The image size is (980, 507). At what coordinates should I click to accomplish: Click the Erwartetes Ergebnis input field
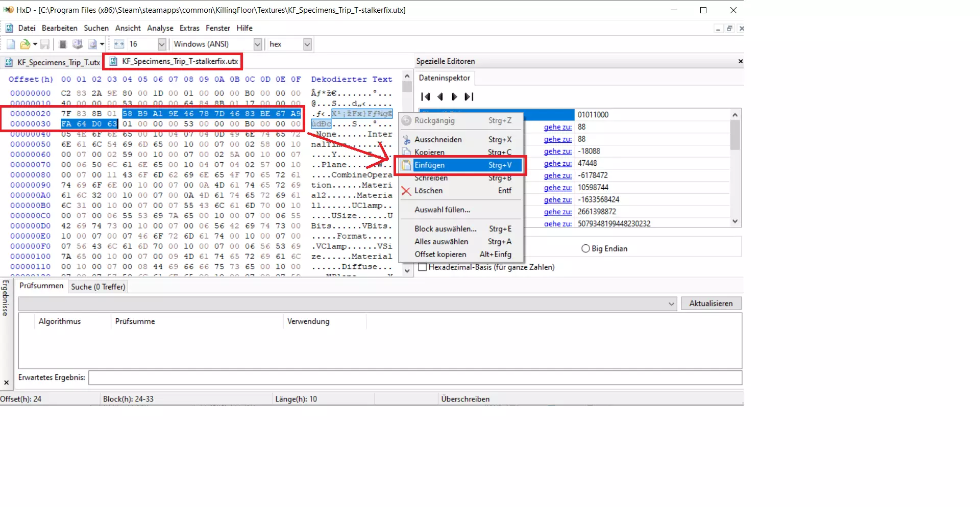[414, 378]
